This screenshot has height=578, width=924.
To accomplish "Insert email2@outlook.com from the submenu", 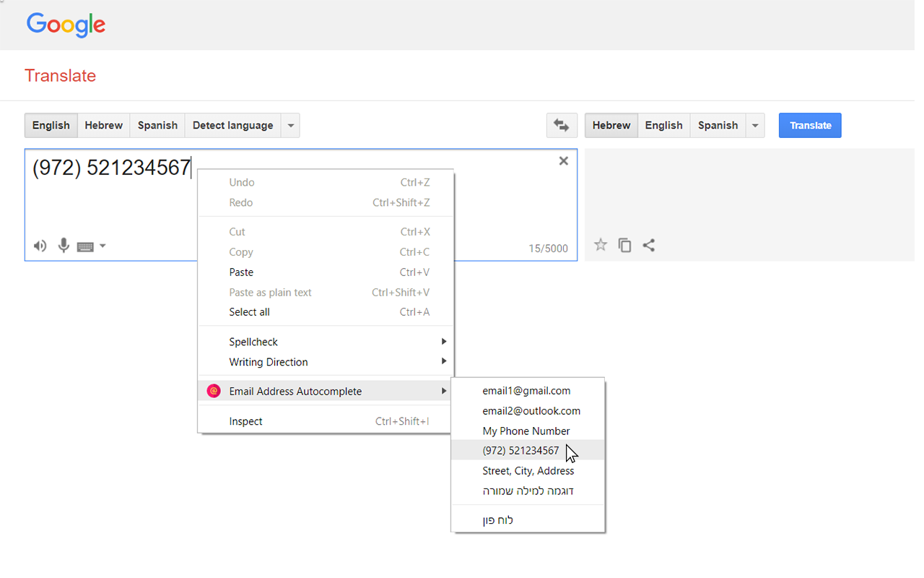I will click(x=528, y=411).
